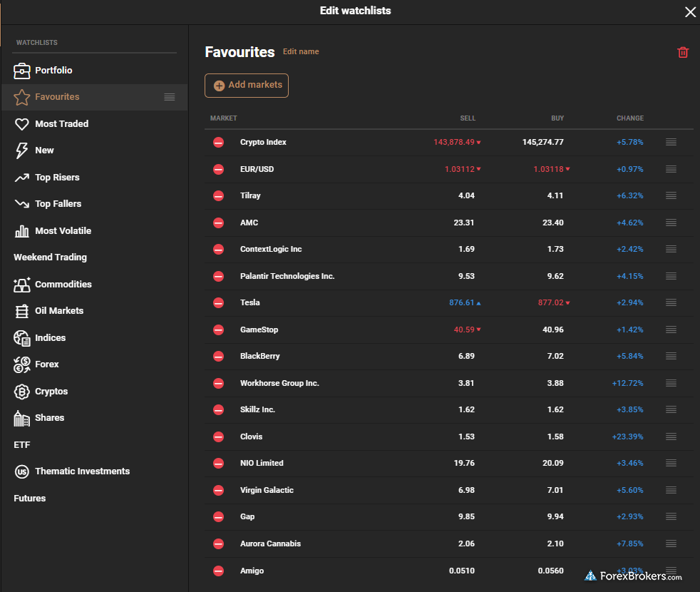Click the Edit name link
The height and width of the screenshot is (592, 700).
tap(301, 52)
